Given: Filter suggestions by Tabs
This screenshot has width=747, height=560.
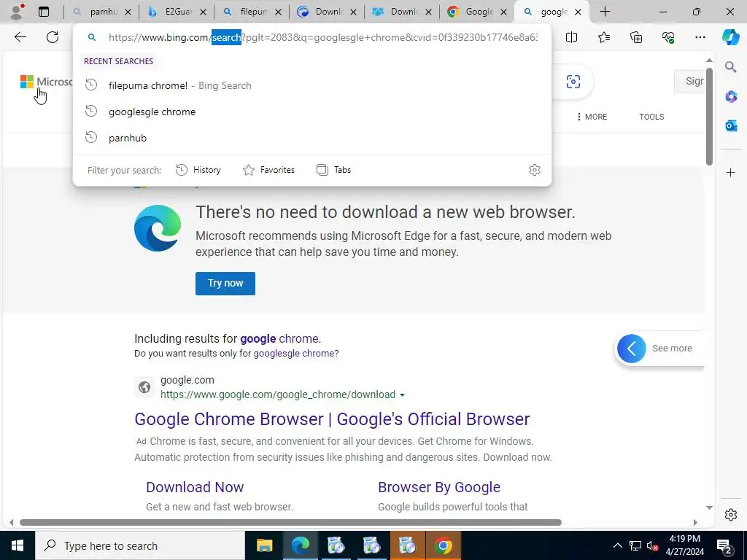Looking at the screenshot, I should pos(333,170).
